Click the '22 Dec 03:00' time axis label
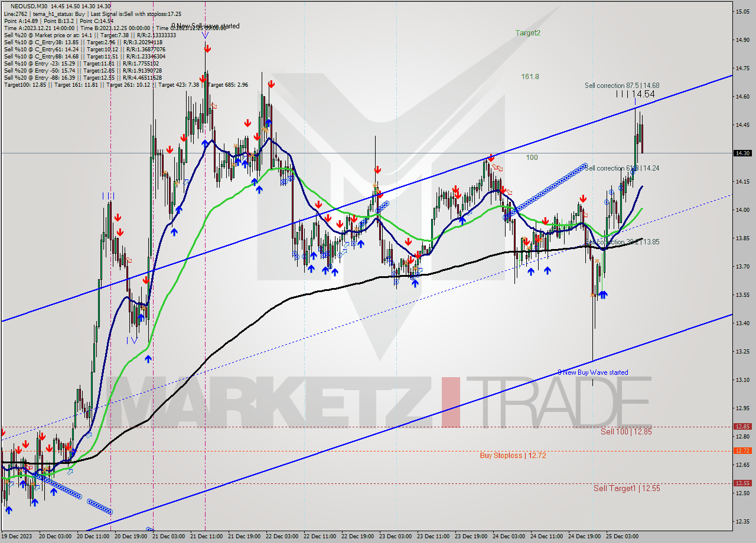This screenshot has height=543, width=756. click(x=282, y=537)
